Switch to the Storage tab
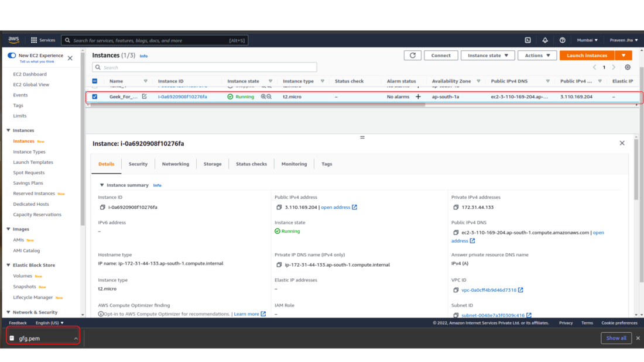The height and width of the screenshot is (362, 644). coord(213,164)
